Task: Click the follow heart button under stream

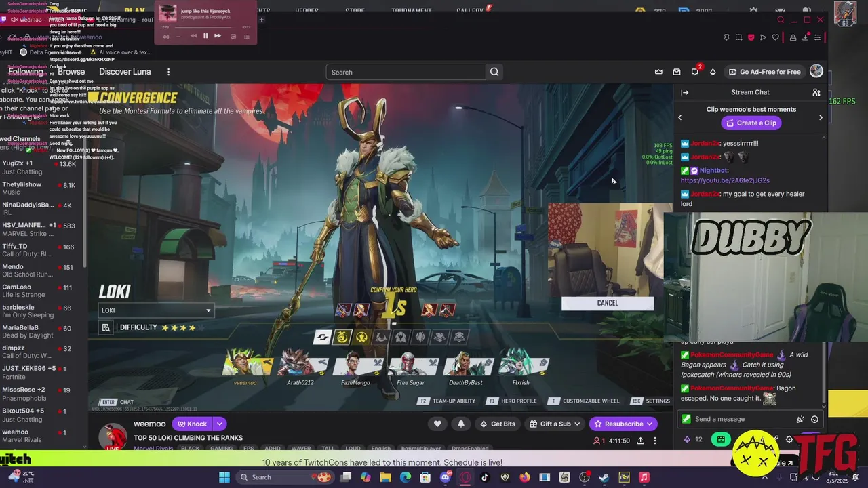Action: coord(437,424)
